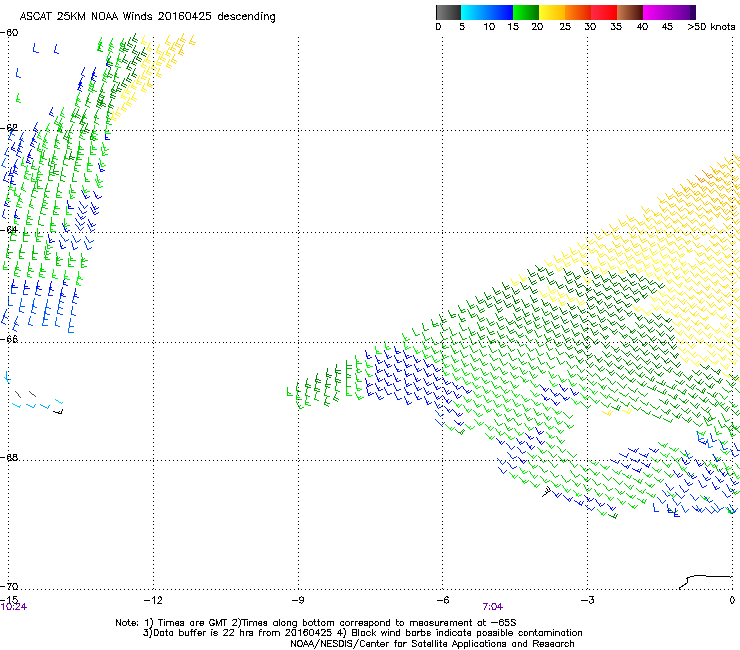Pick the orange 25–30 knots color segment
Screen dimensions: 740x650
578,12
